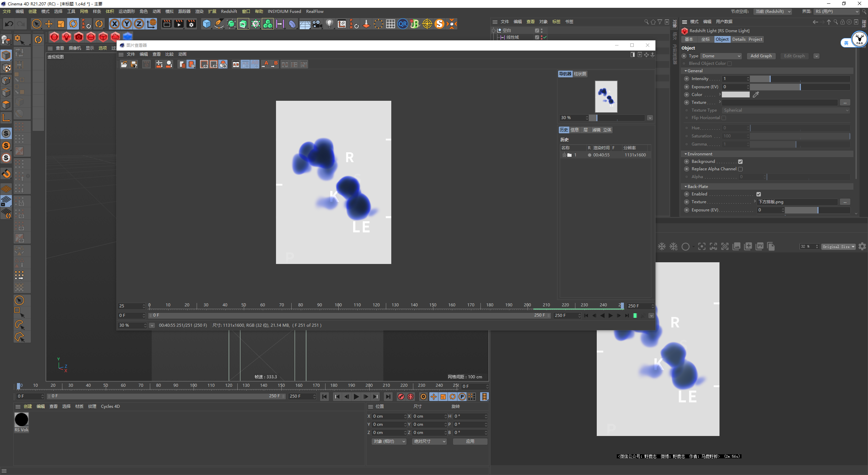This screenshot has height=475, width=868.
Task: Open the Redshift menu
Action: (229, 11)
